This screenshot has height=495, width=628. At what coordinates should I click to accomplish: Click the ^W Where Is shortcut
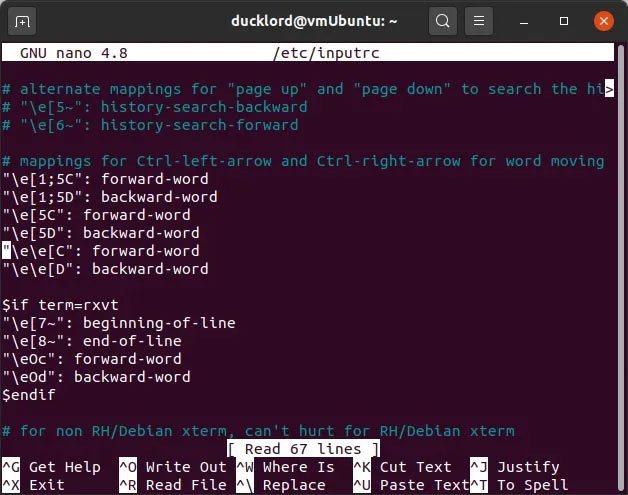[x=285, y=467]
